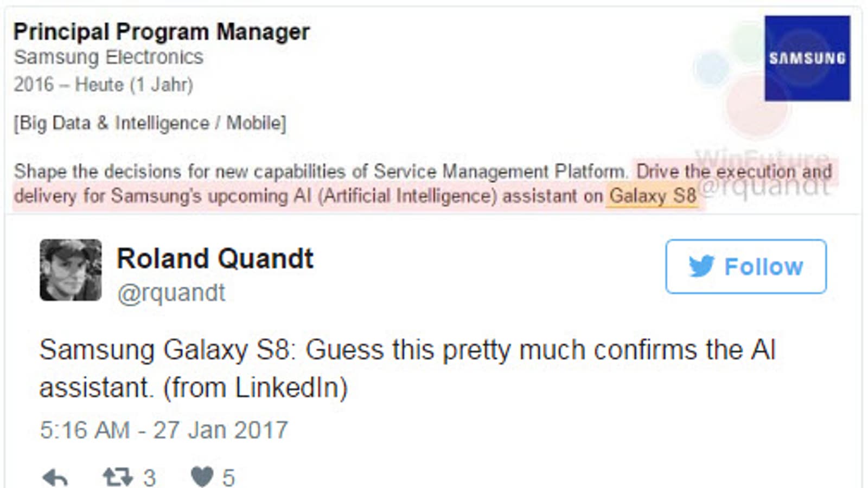The height and width of the screenshot is (488, 868).
Task: Click the retweet count of 3
Action: tap(149, 478)
